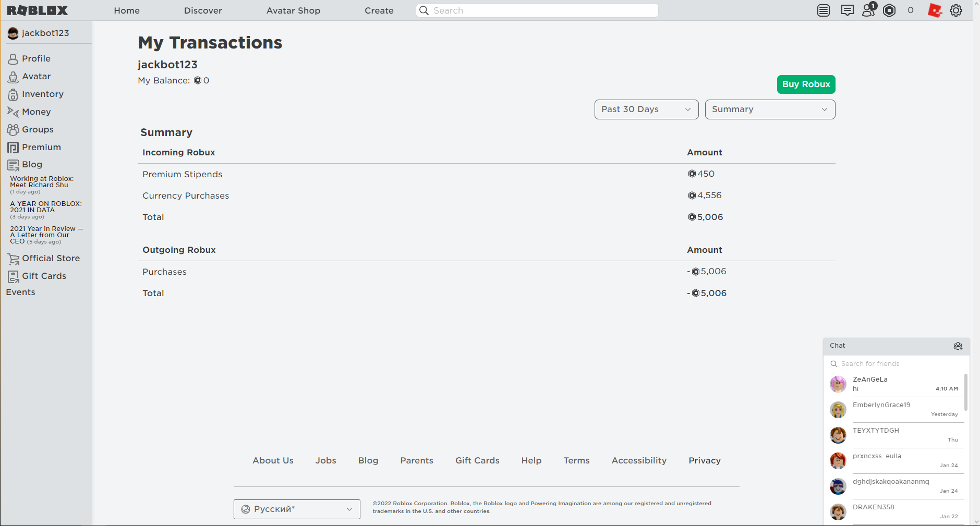This screenshot has height=526, width=980.
Task: Open footer Blog link
Action: click(x=368, y=461)
